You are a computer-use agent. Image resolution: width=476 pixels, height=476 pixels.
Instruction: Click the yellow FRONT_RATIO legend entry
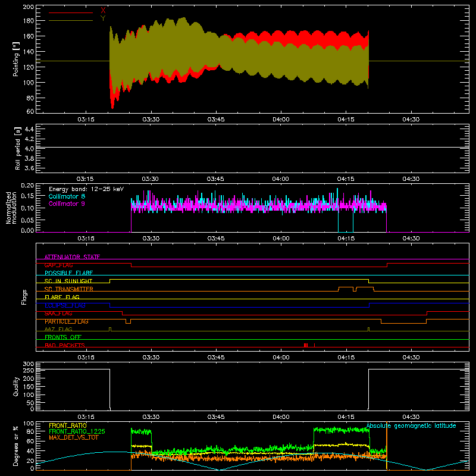coord(68,425)
